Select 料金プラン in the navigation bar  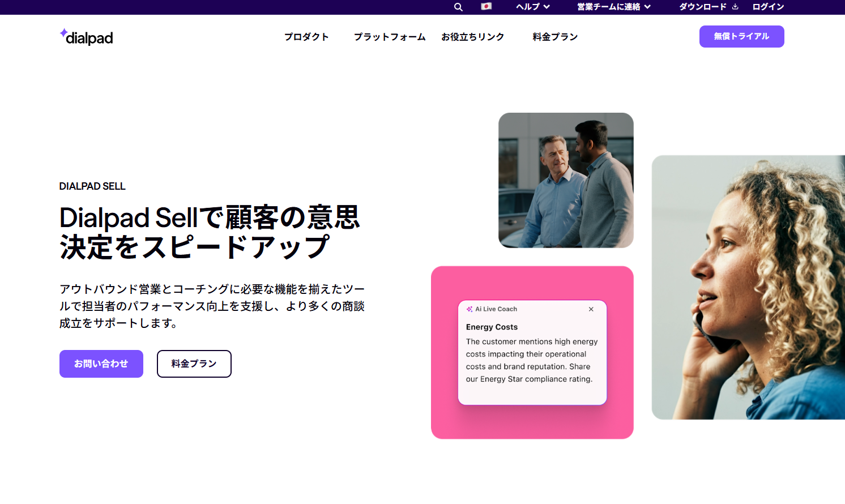coord(555,37)
